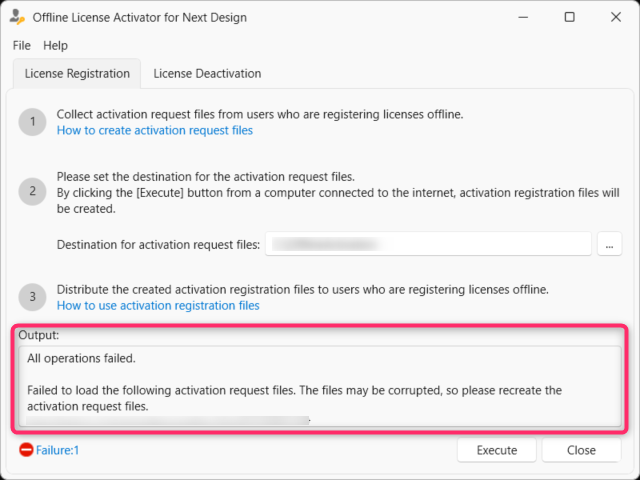Browse for destination folder with ellipsis button
640x480 pixels.
tap(609, 244)
